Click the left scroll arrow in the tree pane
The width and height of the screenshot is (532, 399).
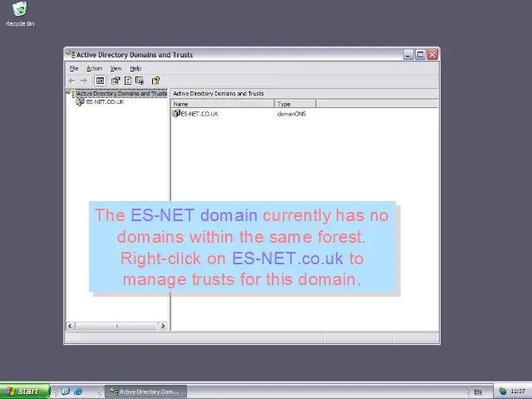70,326
